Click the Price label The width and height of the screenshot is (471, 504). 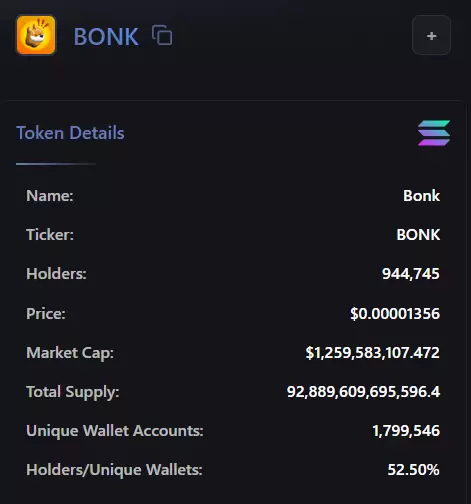click(46, 314)
